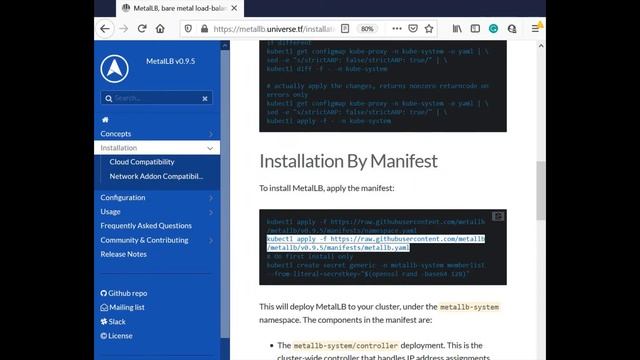Open the Configuration menu item

(x=123, y=198)
